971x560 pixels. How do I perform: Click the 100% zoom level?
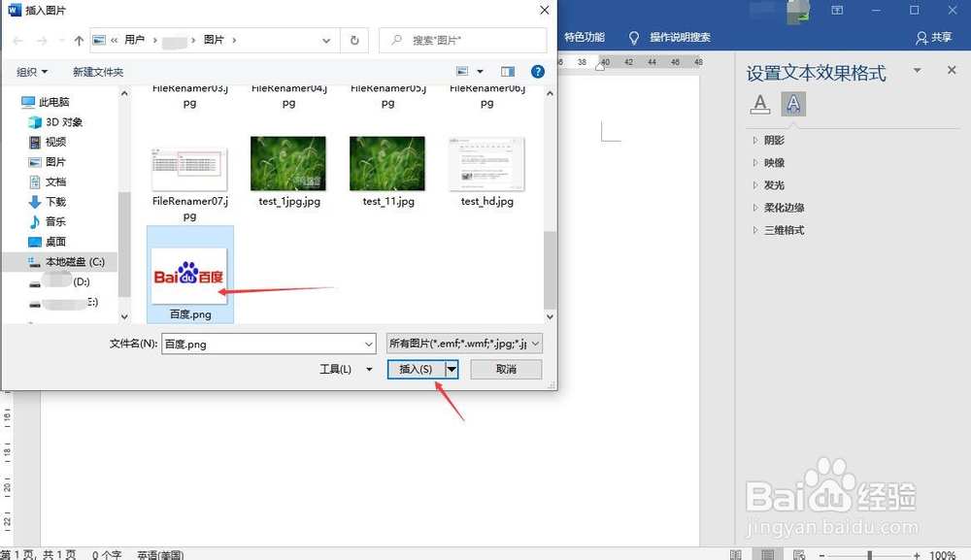(942, 555)
